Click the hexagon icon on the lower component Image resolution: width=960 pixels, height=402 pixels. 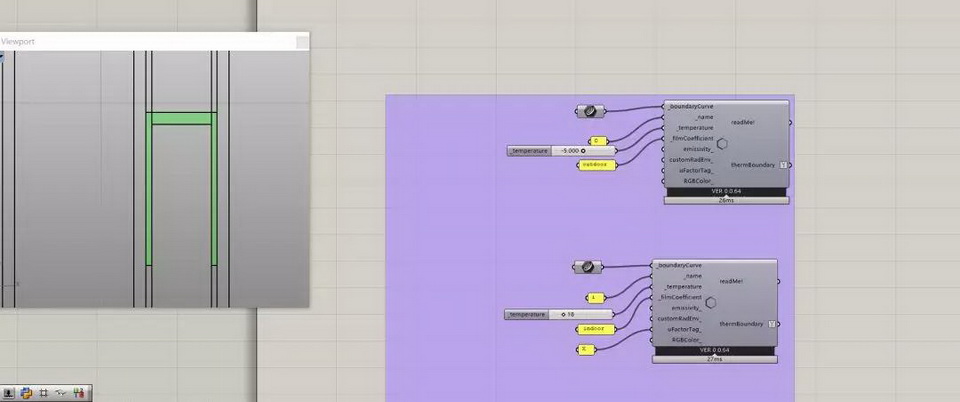tap(711, 303)
